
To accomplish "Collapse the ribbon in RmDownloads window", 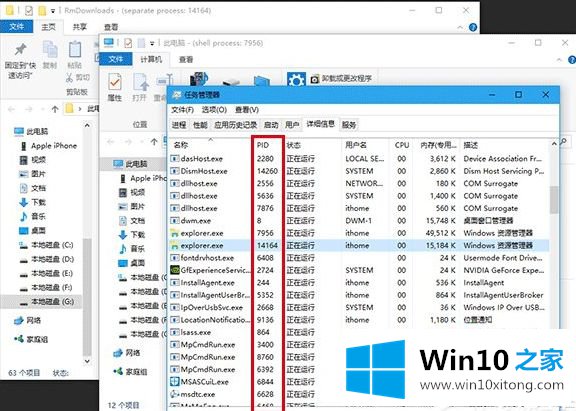I will 460,28.
